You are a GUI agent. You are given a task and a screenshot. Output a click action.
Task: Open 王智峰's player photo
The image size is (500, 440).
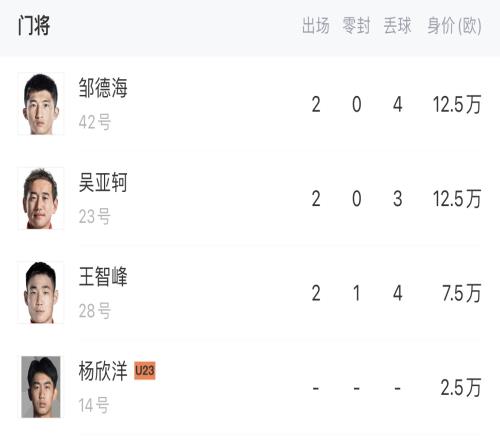pos(41,293)
